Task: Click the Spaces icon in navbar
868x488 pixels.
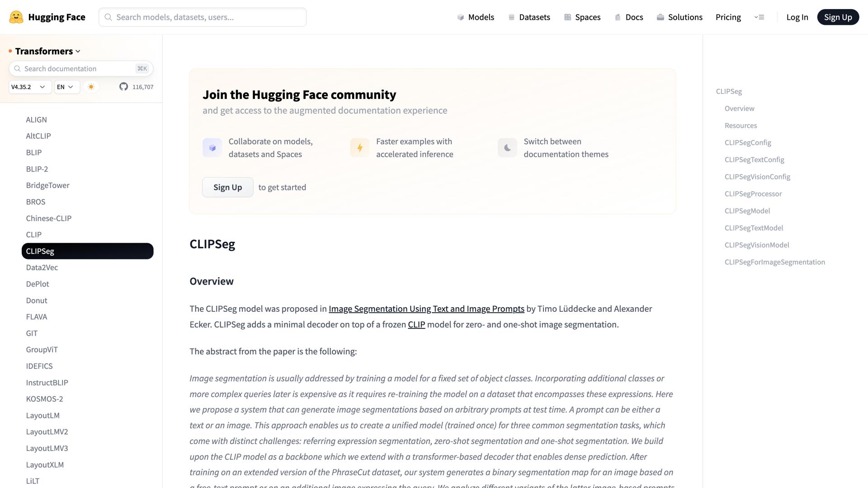Action: pyautogui.click(x=567, y=17)
